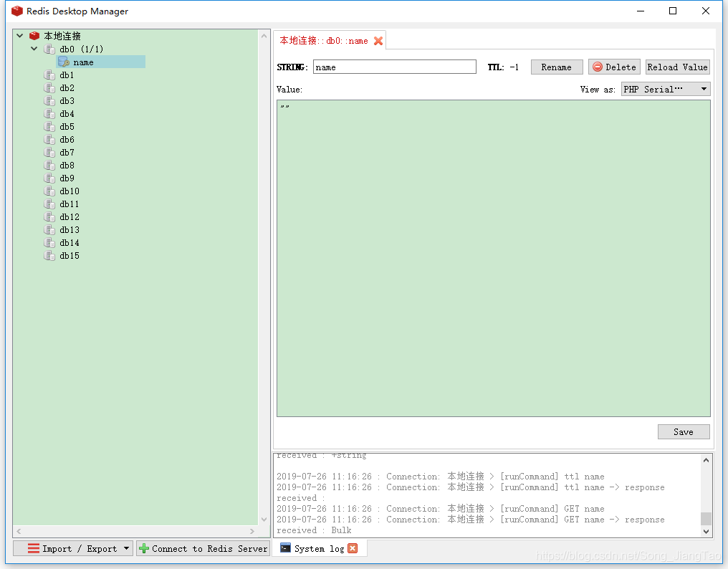Select the db0 (1/1) label
Viewport: 728px width, 569px height.
[81, 49]
